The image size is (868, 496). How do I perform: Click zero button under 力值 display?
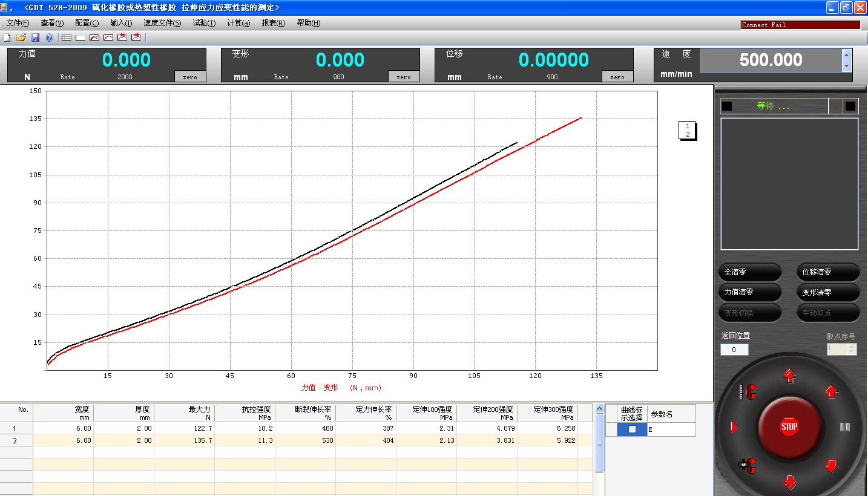click(190, 77)
